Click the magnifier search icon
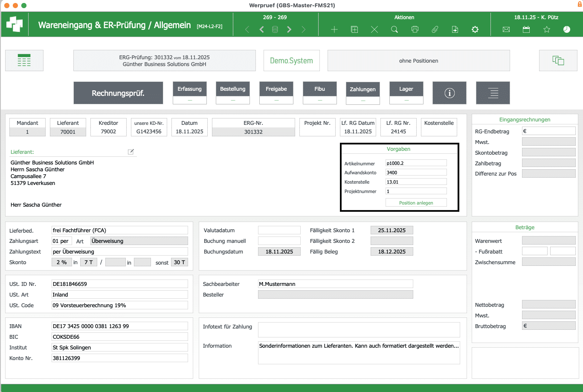The width and height of the screenshot is (583, 392). [394, 29]
